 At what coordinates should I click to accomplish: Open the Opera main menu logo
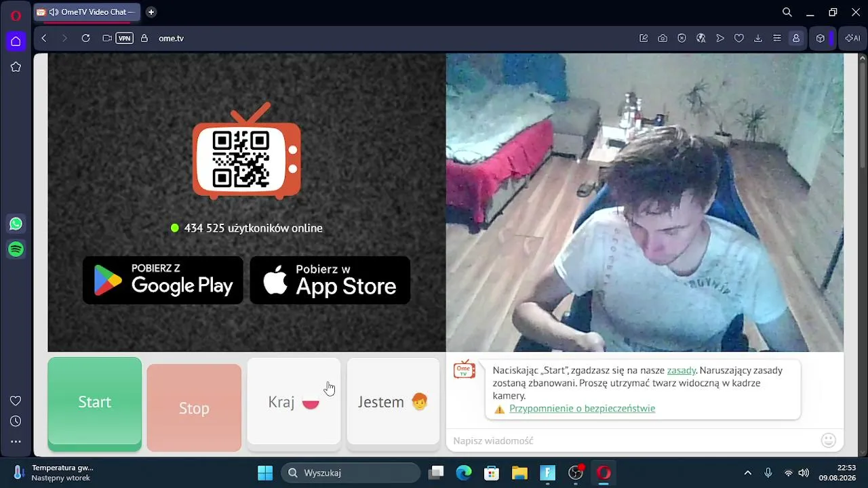click(16, 16)
